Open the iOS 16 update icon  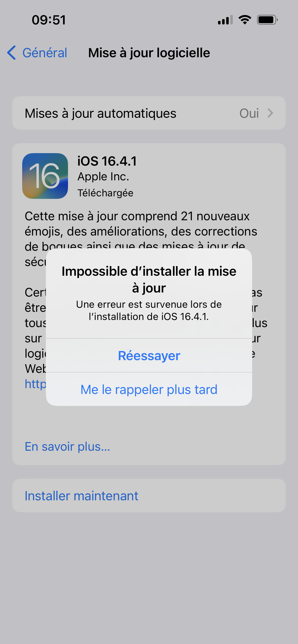pos(45,176)
